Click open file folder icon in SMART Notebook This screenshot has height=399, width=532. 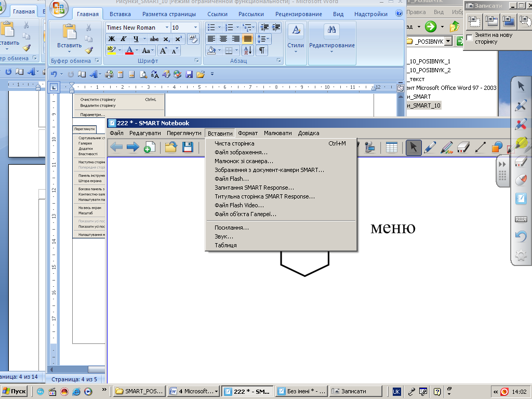click(x=171, y=147)
